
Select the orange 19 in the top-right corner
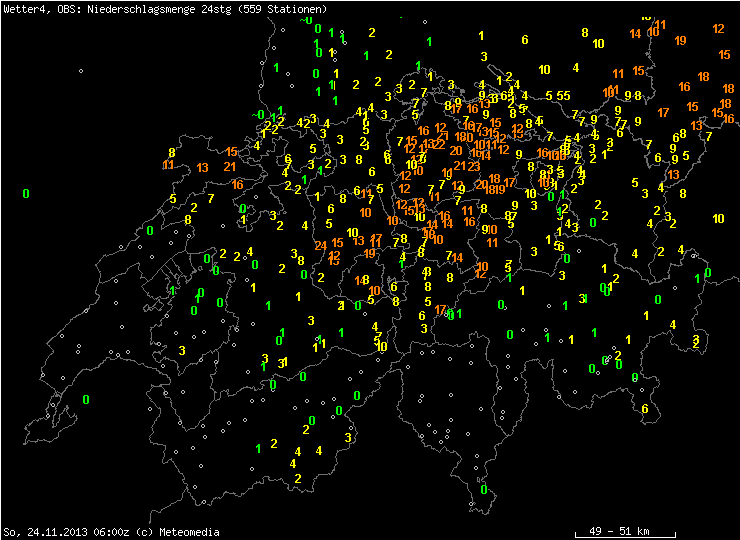680,41
